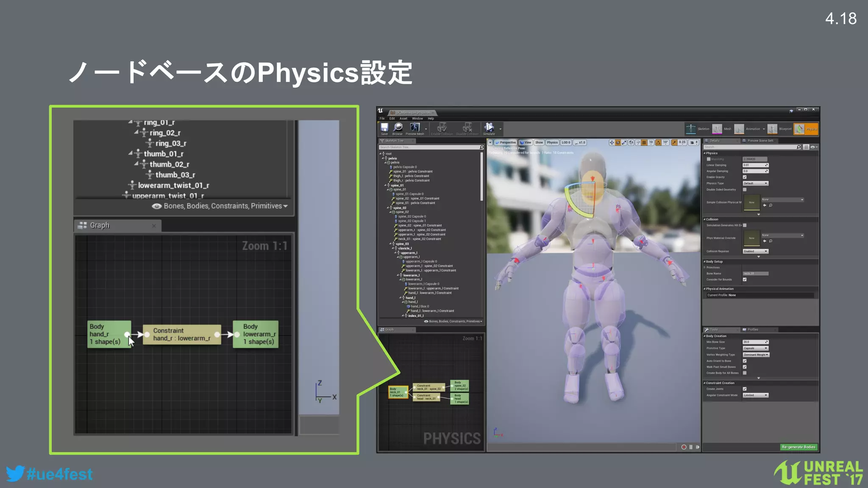This screenshot has height=488, width=868.
Task: Toggle Simulation Generates Hit Events checkbox
Action: (x=745, y=225)
